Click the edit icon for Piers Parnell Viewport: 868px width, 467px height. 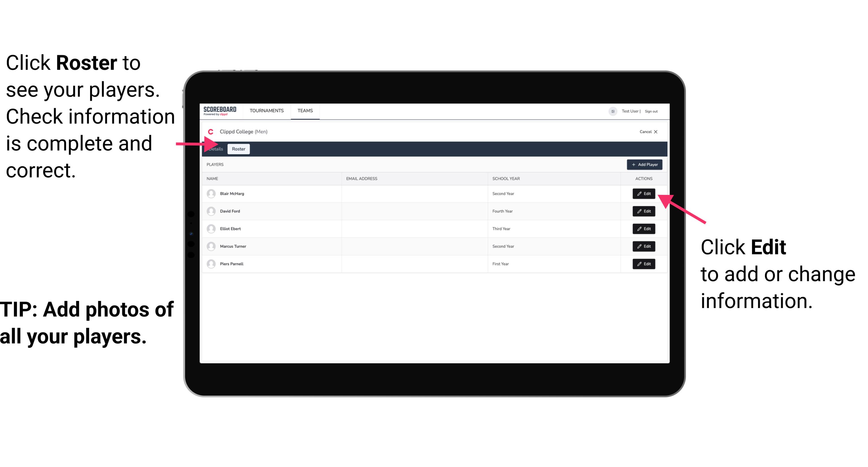tap(644, 264)
